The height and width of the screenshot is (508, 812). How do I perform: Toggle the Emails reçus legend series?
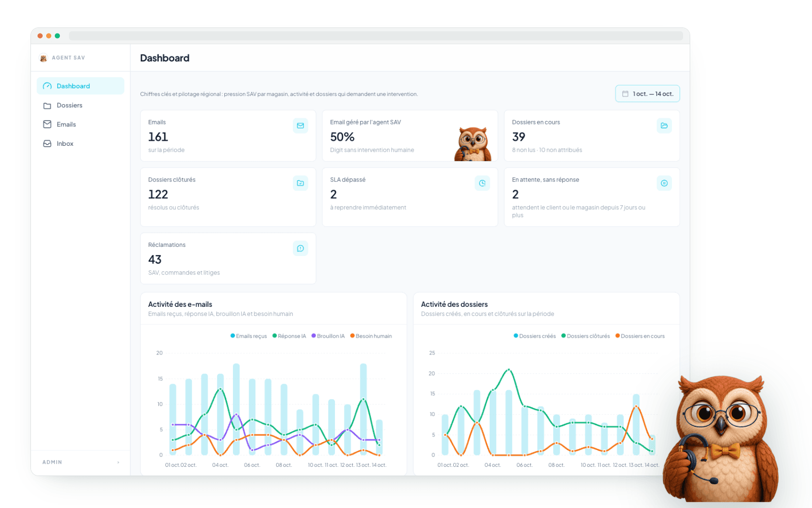click(249, 336)
